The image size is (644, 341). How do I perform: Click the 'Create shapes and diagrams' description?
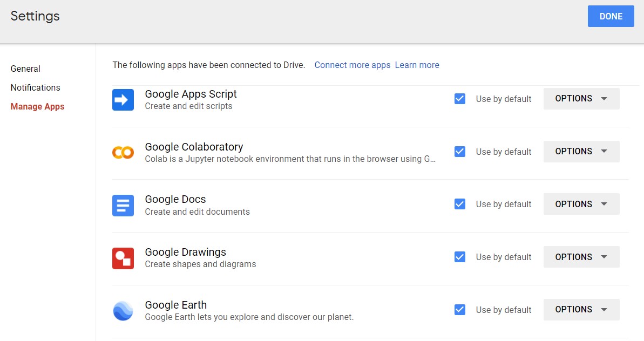point(200,264)
